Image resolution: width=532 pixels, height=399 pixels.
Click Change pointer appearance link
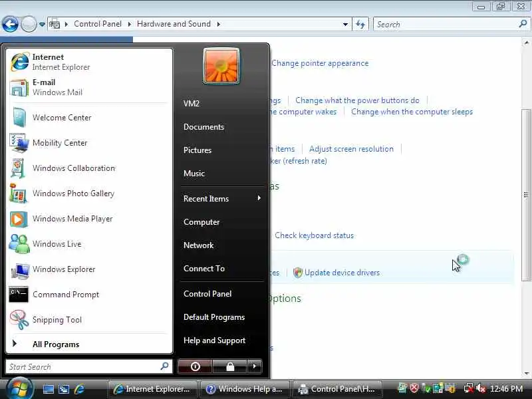320,63
